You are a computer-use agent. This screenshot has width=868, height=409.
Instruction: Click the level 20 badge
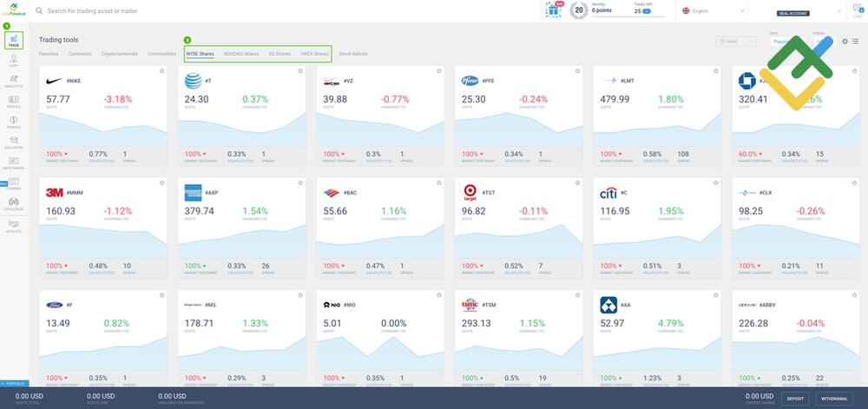pos(578,10)
